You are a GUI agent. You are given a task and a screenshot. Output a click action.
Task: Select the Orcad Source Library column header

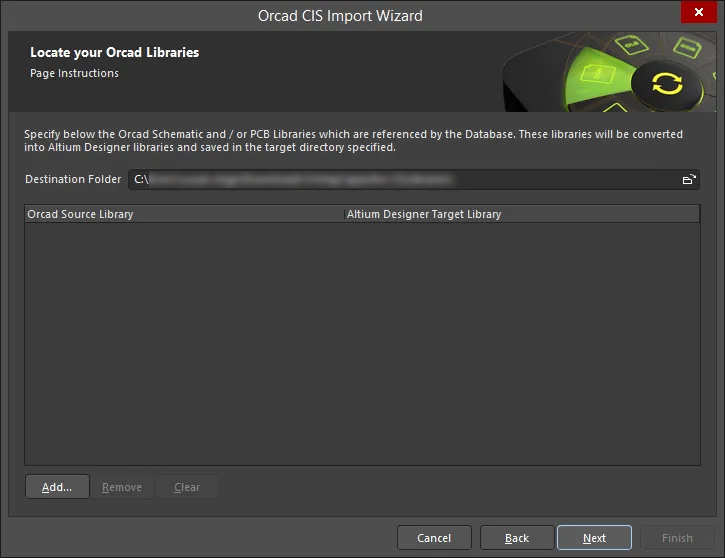[184, 214]
